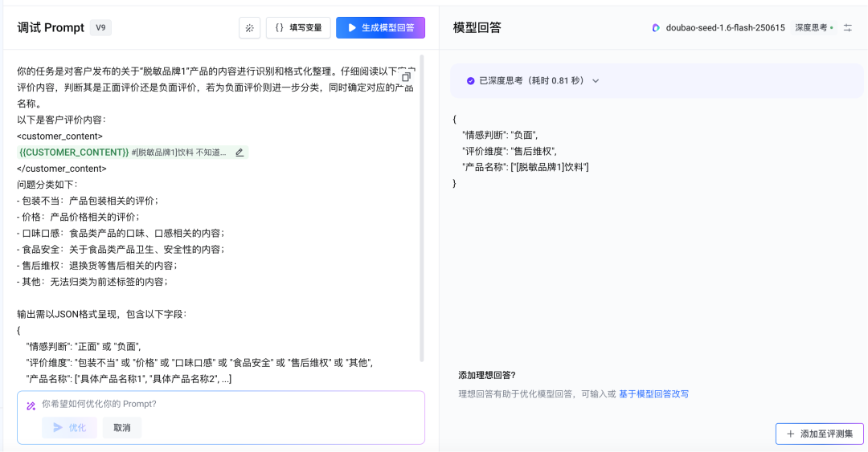
Task: Click the prompt optimization input field
Action: coord(225,405)
